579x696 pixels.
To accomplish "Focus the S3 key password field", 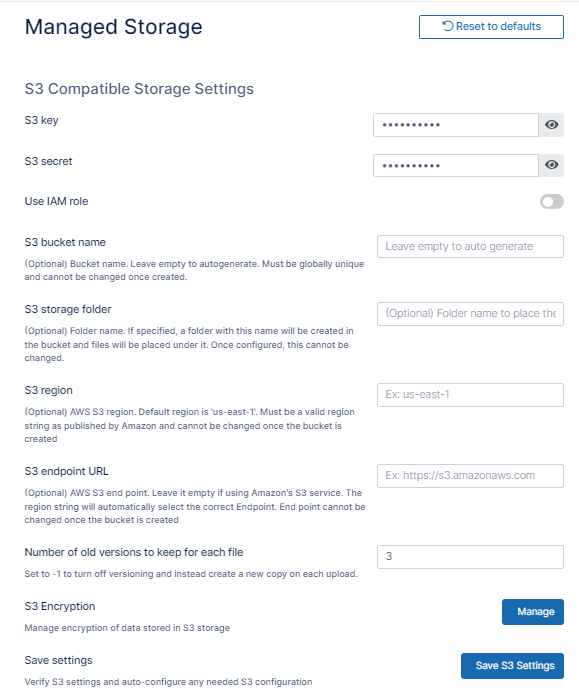I will [x=456, y=125].
